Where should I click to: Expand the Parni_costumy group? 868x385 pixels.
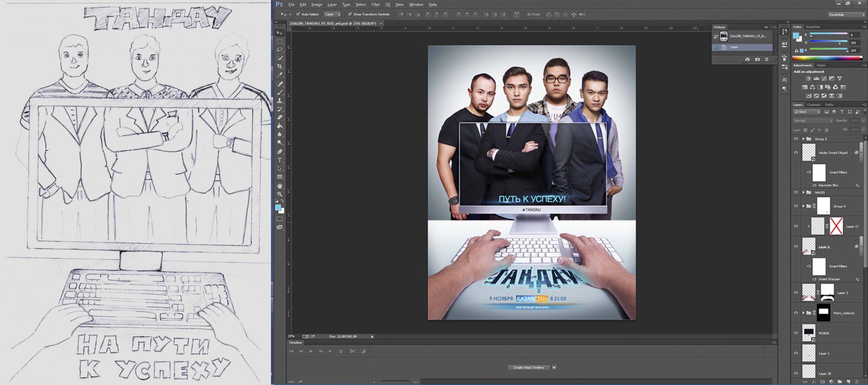[x=803, y=313]
